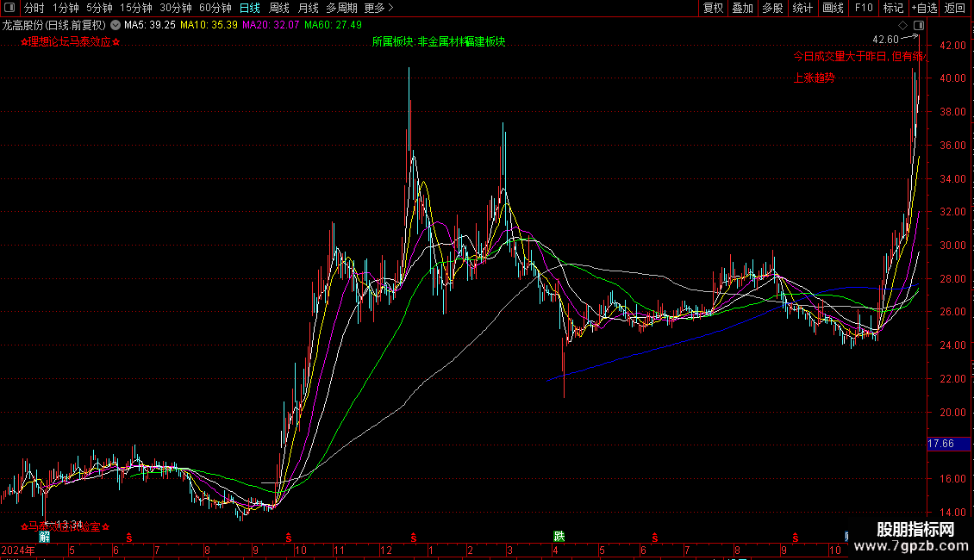Open the 复权 adjustment menu

(713, 8)
